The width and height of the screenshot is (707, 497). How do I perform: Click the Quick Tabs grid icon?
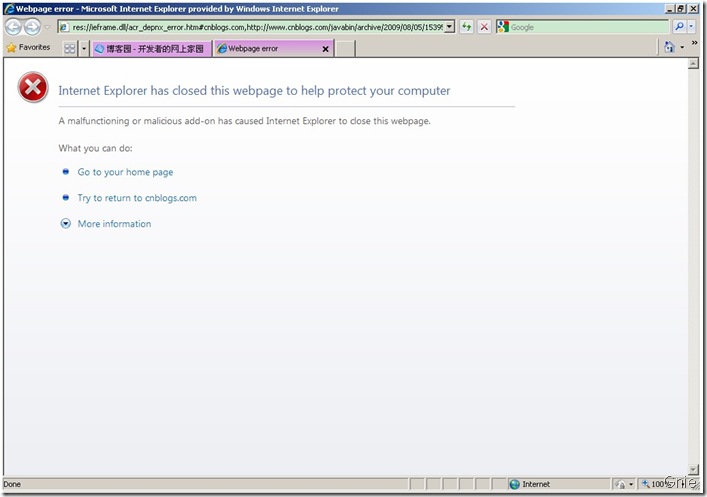[69, 48]
